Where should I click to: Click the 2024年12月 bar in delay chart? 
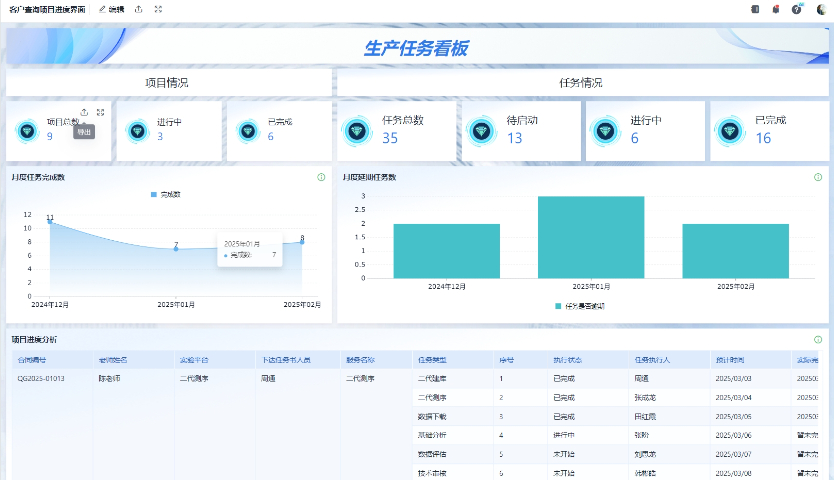pyautogui.click(x=447, y=251)
